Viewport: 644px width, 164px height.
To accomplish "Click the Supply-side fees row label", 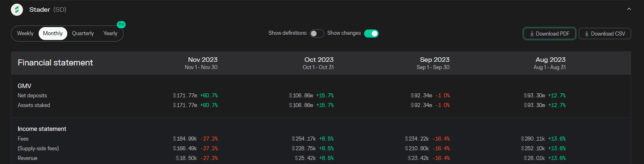I will click(38, 149).
